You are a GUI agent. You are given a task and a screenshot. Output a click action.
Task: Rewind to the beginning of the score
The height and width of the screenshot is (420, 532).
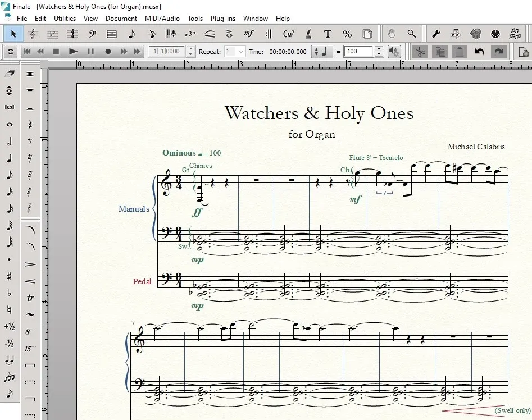tap(27, 52)
